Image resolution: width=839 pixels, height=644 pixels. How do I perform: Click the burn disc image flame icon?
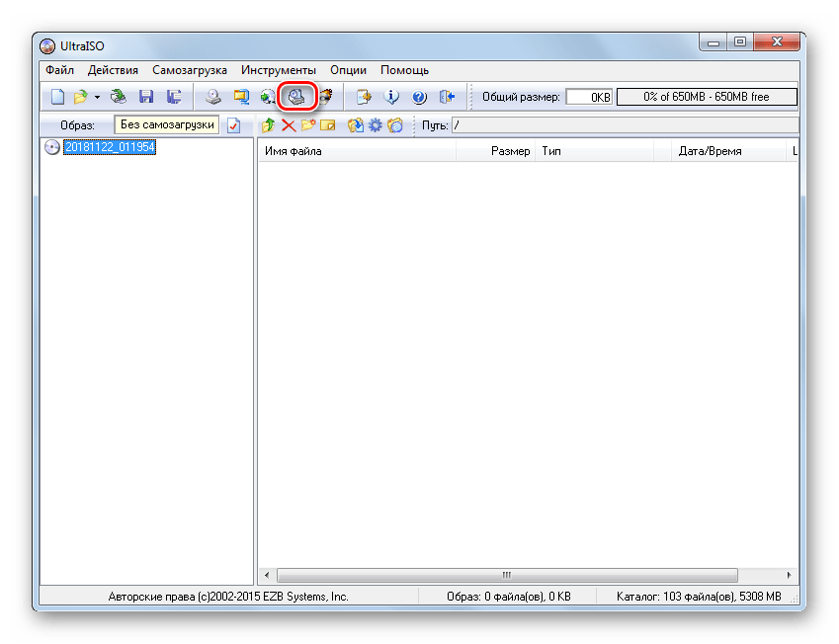coord(325,97)
